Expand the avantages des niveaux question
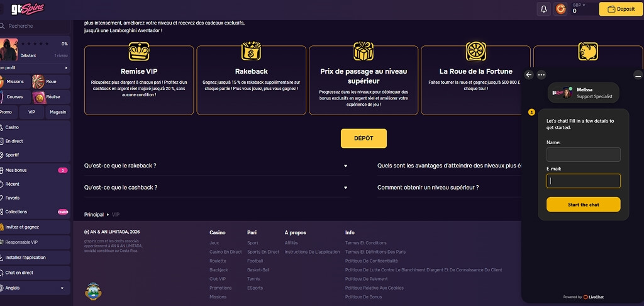 [449, 166]
